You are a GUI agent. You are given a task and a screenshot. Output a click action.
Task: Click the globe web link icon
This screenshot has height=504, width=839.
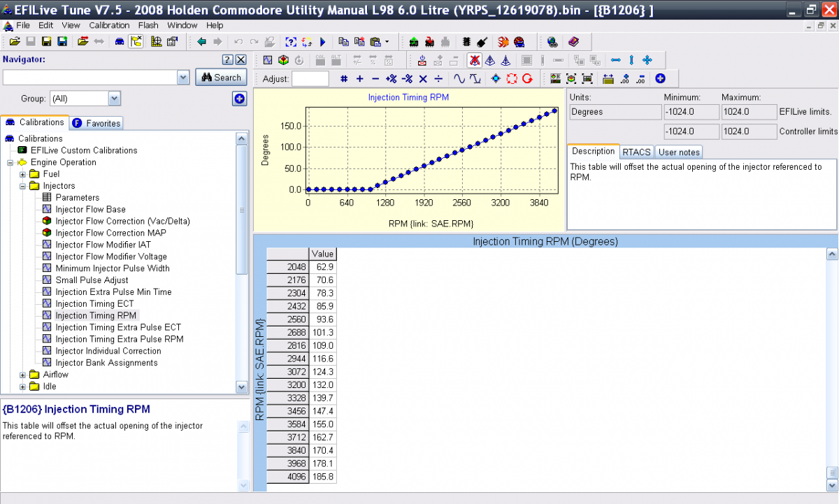[552, 41]
